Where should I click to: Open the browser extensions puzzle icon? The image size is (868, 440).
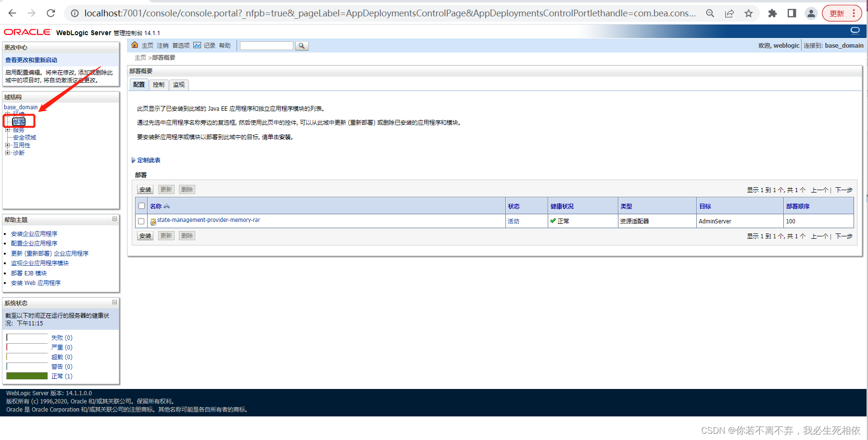click(x=772, y=13)
